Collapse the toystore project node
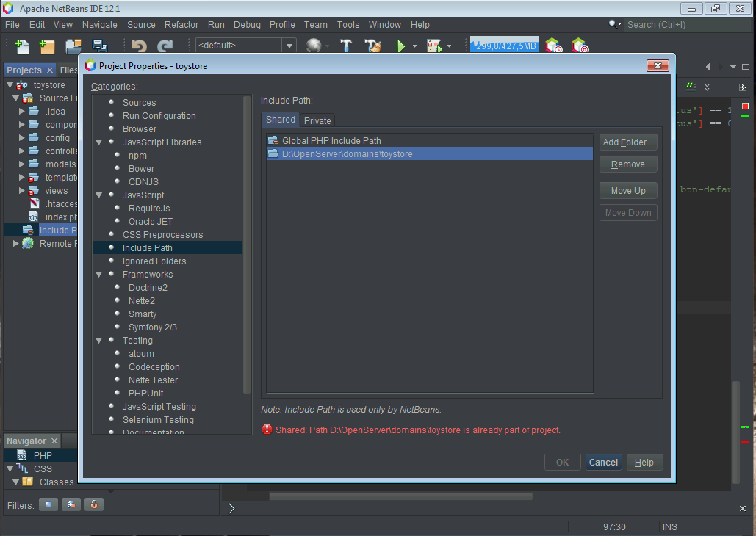This screenshot has width=756, height=536. (x=10, y=85)
